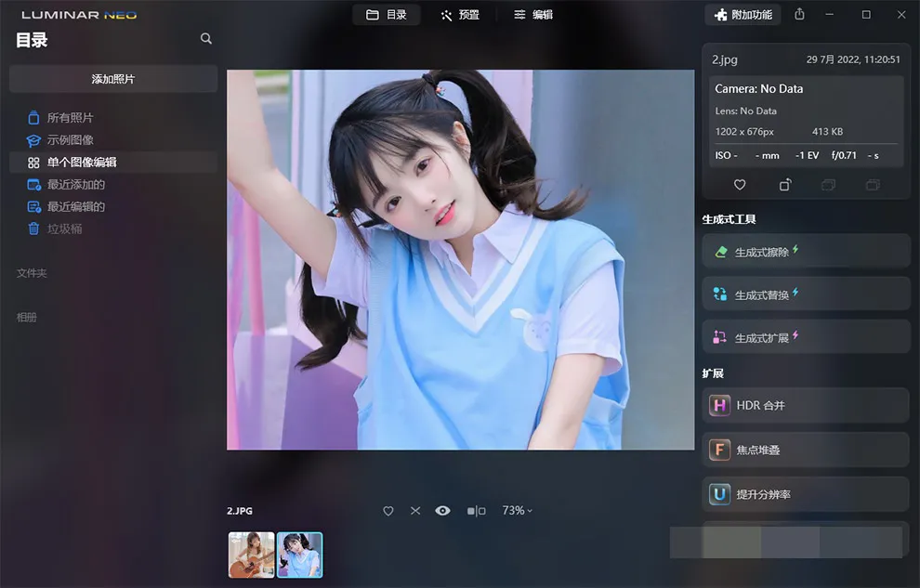This screenshot has width=920, height=588.
Task: Open the 焦点堆叠 focus stacking extension
Action: point(805,450)
